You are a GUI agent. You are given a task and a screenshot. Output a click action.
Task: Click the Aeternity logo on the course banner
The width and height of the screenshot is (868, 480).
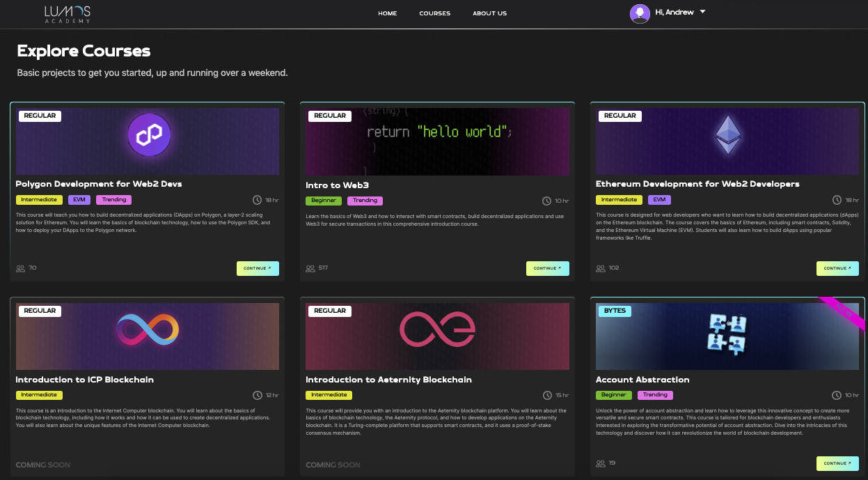point(438,330)
